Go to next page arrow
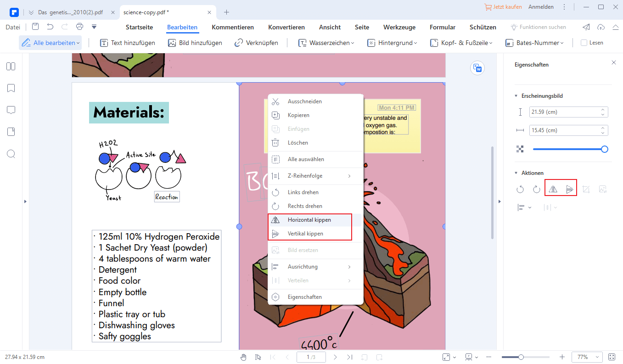The height and width of the screenshot is (364, 623). pyautogui.click(x=335, y=357)
